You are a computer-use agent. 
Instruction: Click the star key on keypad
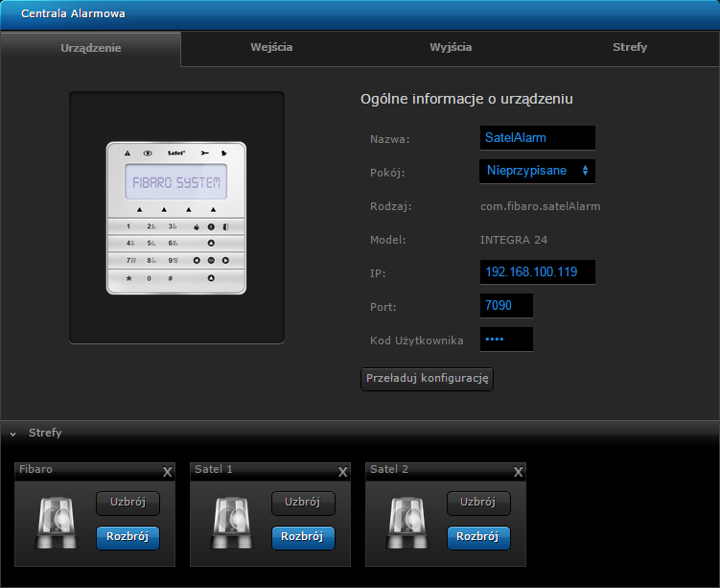[129, 278]
